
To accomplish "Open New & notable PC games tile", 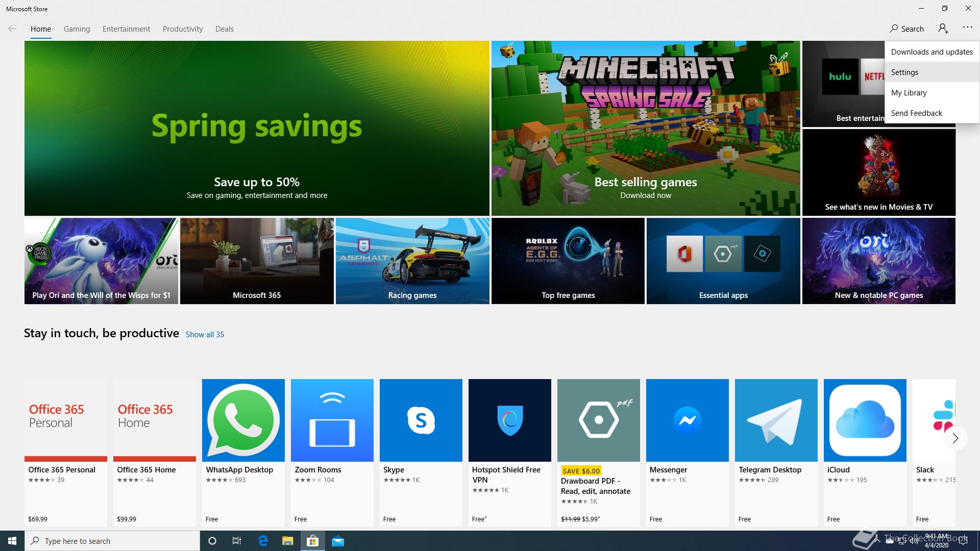I will [x=878, y=261].
